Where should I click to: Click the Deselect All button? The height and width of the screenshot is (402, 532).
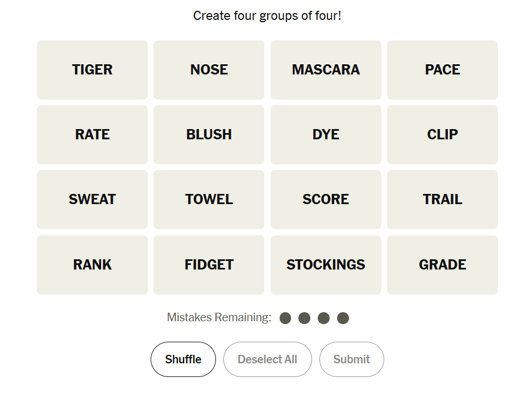[267, 359]
